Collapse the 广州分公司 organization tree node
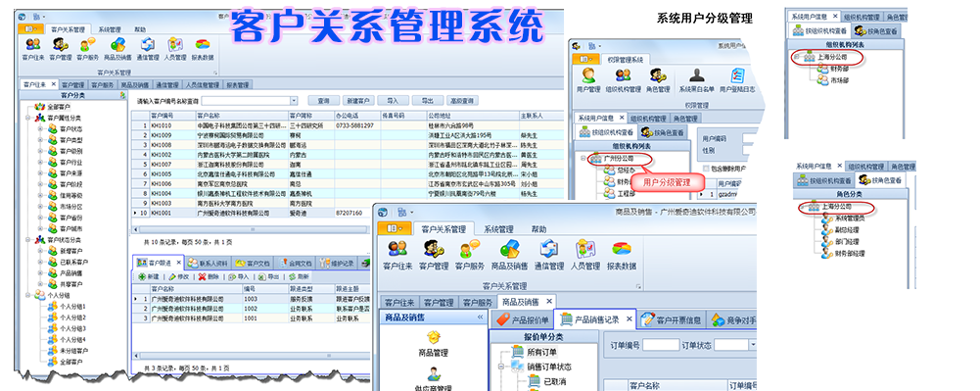The height and width of the screenshot is (391, 980). (583, 159)
